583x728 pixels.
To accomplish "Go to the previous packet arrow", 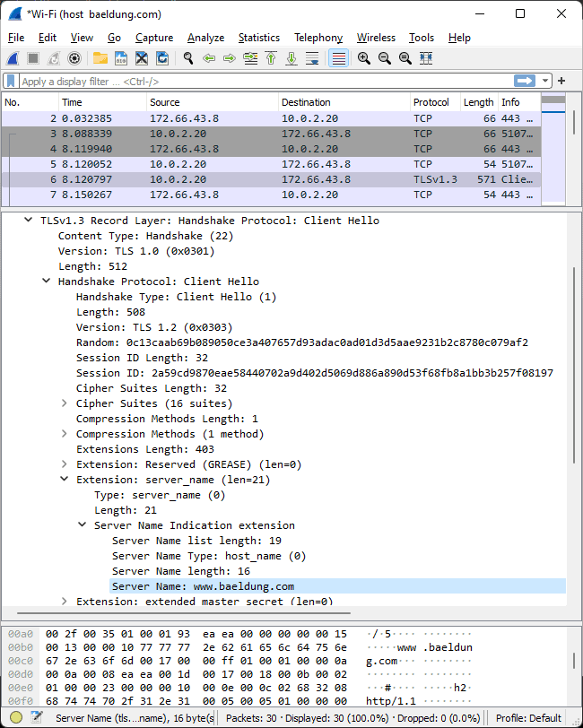I will [x=209, y=58].
